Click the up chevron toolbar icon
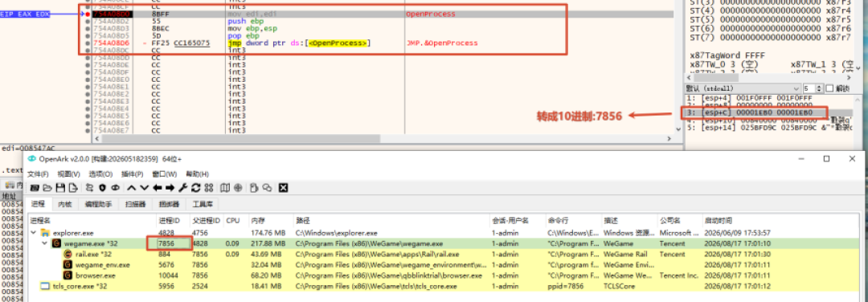 click(132, 187)
